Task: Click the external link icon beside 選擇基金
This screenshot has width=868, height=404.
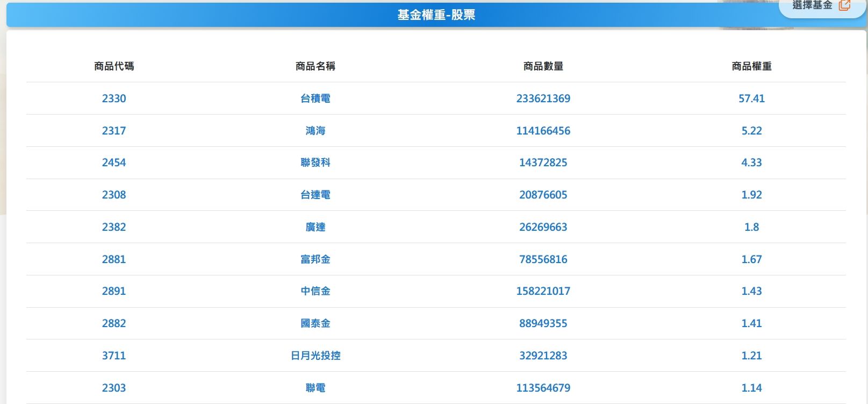Action: tap(845, 5)
